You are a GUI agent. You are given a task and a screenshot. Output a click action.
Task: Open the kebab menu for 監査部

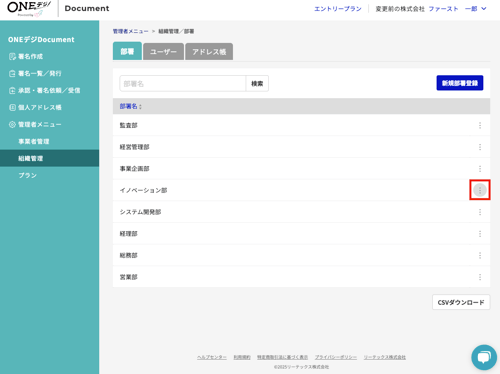pyautogui.click(x=480, y=125)
